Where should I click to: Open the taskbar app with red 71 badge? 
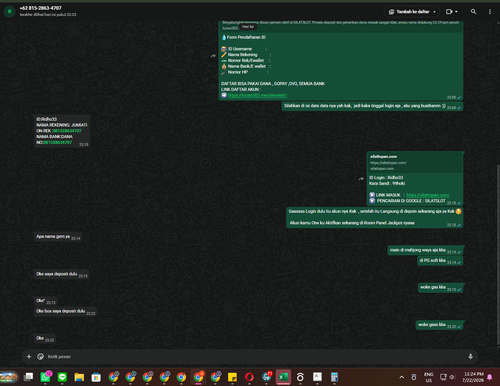click(x=267, y=377)
